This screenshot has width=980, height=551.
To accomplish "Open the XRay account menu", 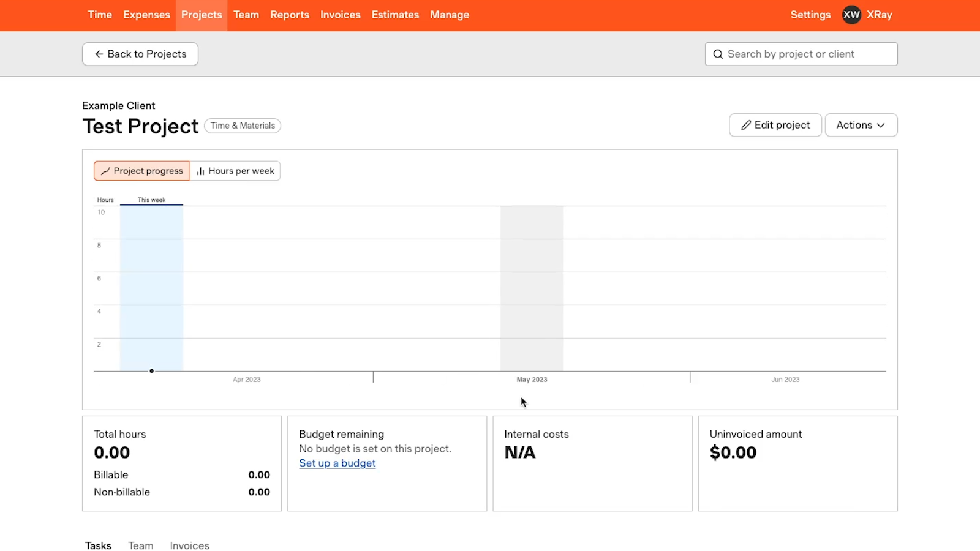I will (x=880, y=15).
